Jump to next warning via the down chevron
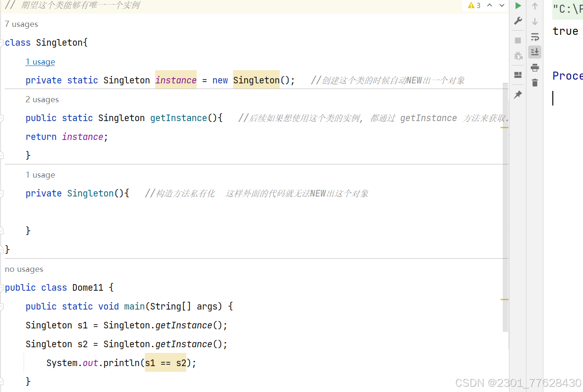The height and width of the screenshot is (392, 583). pyautogui.click(x=501, y=5)
